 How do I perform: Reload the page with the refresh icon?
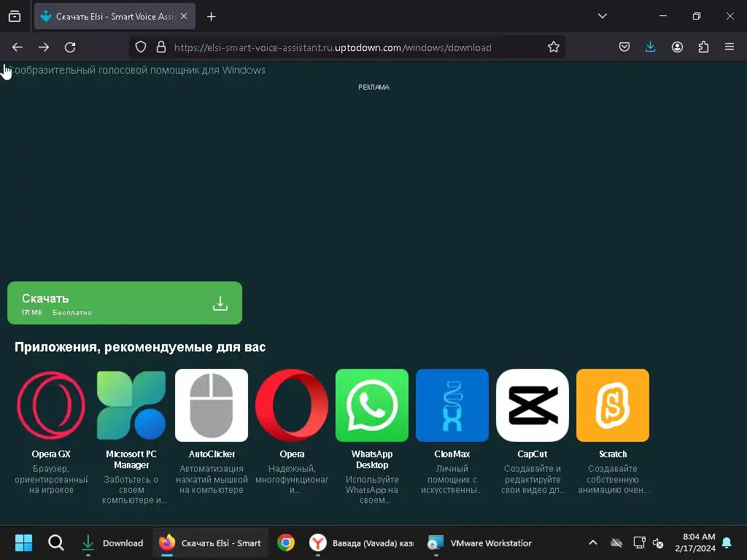[x=70, y=47]
